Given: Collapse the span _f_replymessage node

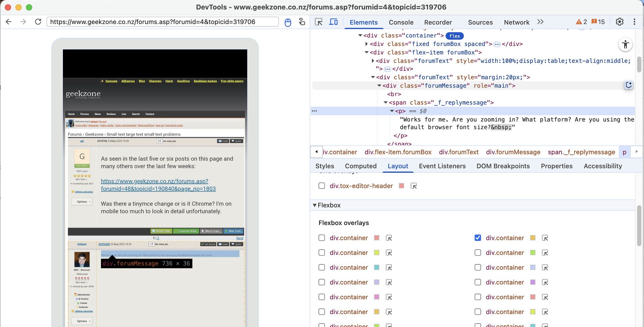Looking at the screenshot, I should coord(386,103).
